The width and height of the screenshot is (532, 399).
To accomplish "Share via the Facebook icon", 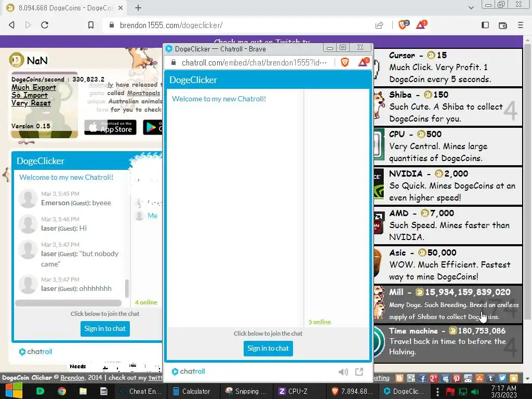I will (x=422, y=378).
